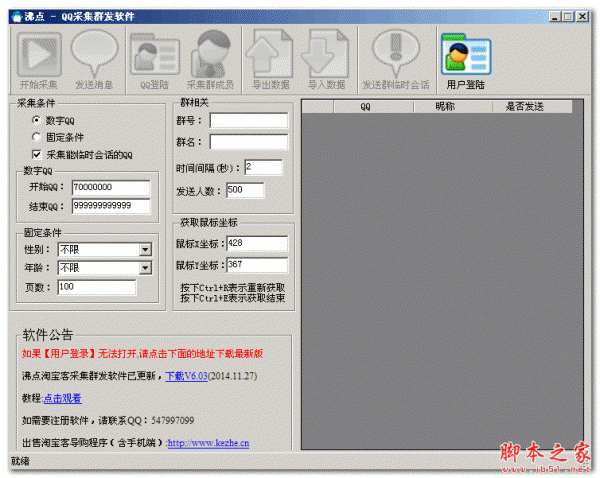
Task: Open the 性别 dropdown
Action: 104,250
